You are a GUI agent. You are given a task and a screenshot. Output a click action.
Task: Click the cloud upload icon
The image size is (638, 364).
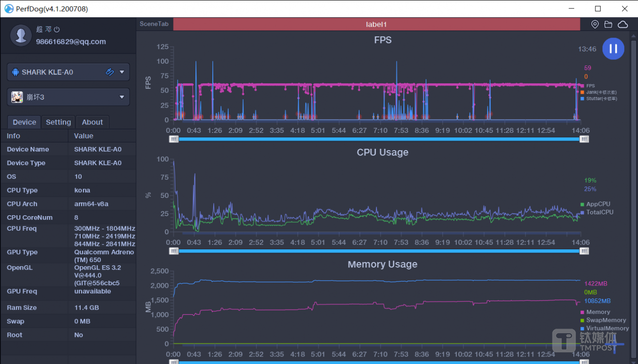[622, 24]
